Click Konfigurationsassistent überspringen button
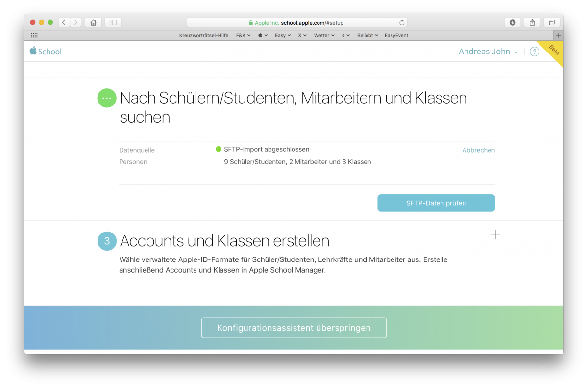Viewport: 588px width, 389px height. 294,328
